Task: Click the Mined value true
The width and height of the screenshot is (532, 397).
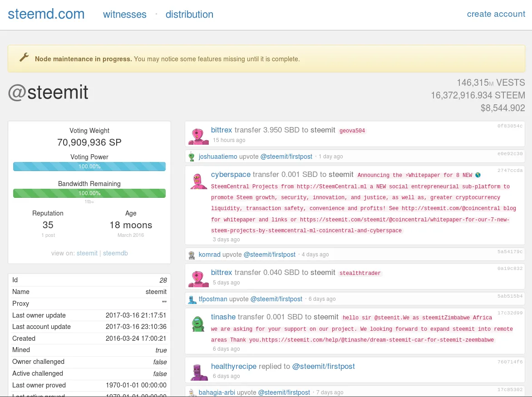Action: (x=161, y=350)
